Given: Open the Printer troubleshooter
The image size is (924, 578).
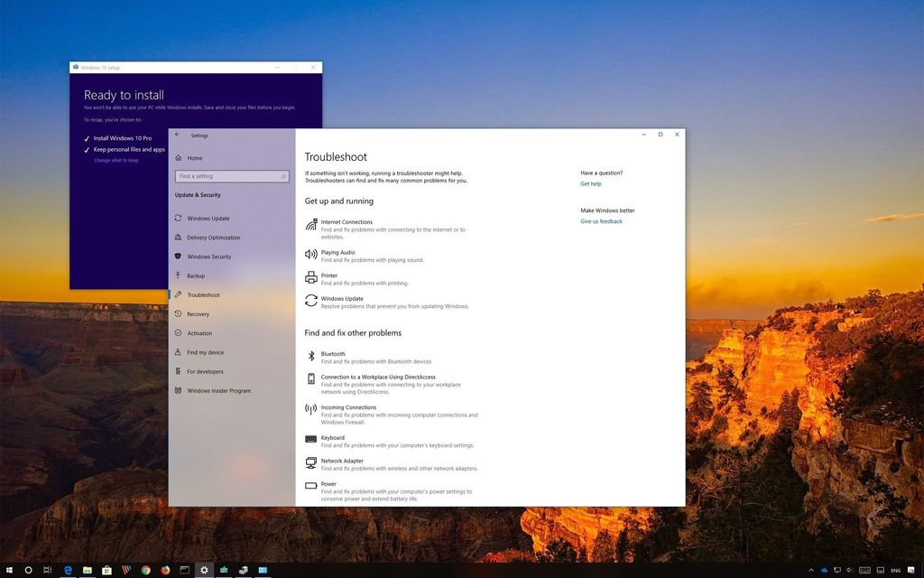Looking at the screenshot, I should 329,275.
